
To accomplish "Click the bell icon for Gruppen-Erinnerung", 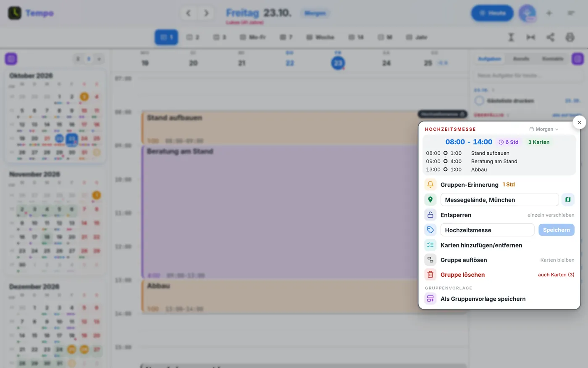I will 430,185.
